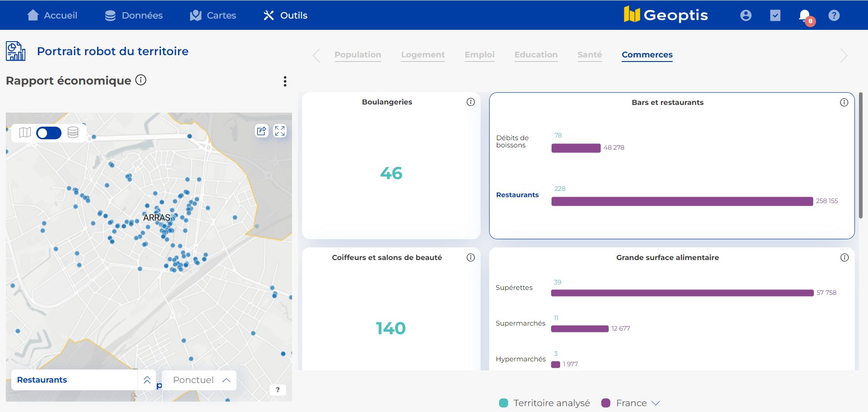Click the share/export map icon
This screenshot has height=412, width=868.
(262, 131)
